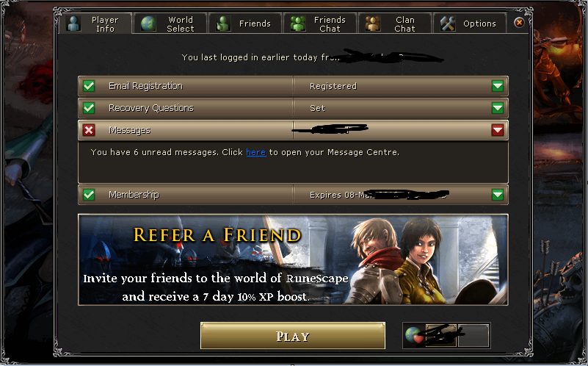Expand the Recovery Questions row arrow

(498, 108)
